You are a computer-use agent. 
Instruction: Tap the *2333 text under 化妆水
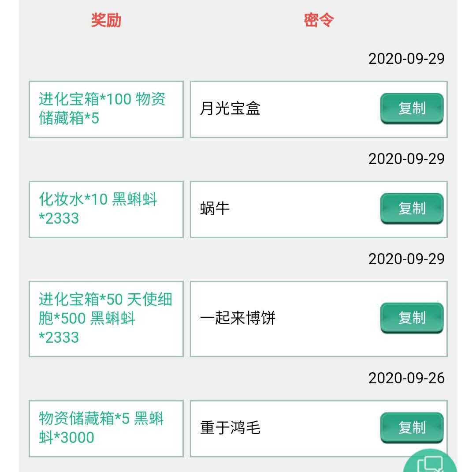pyautogui.click(x=59, y=218)
